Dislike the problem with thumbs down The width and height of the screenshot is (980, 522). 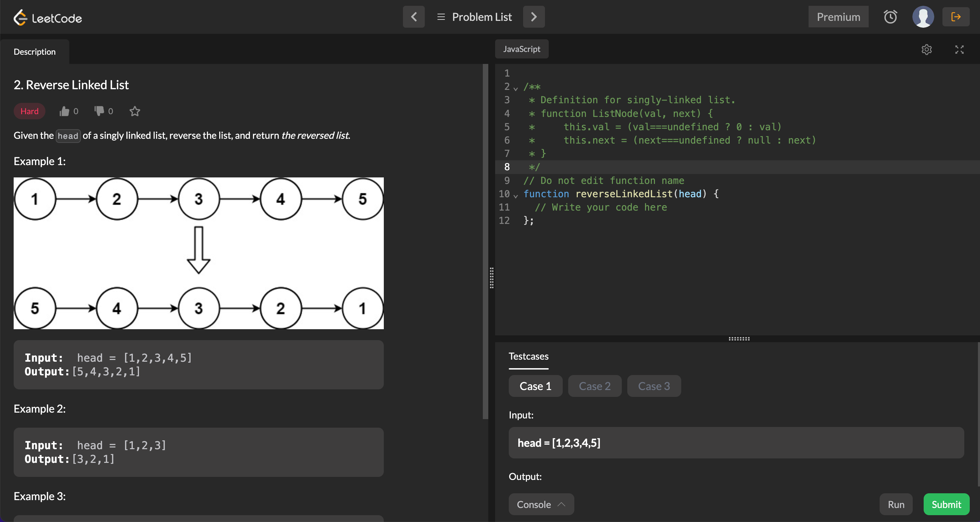click(x=99, y=111)
